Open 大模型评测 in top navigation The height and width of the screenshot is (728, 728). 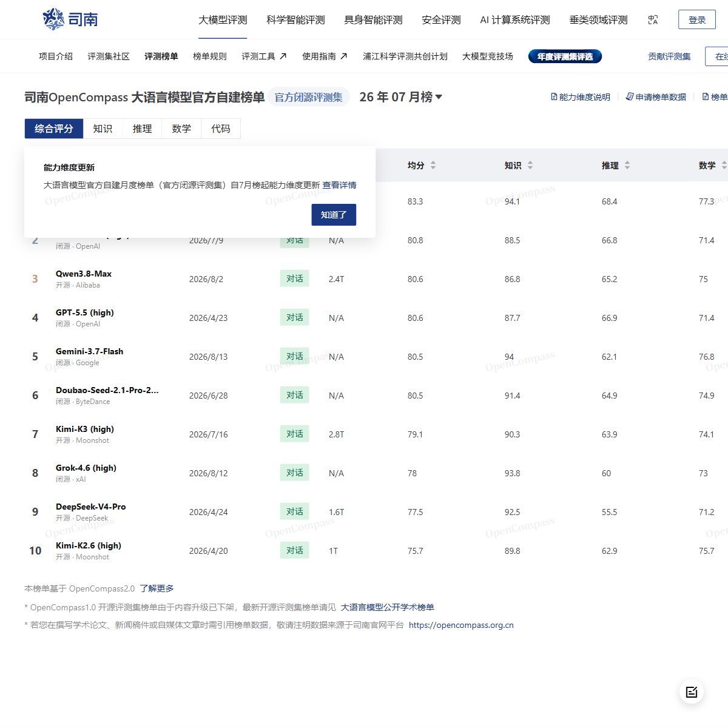pyautogui.click(x=223, y=20)
